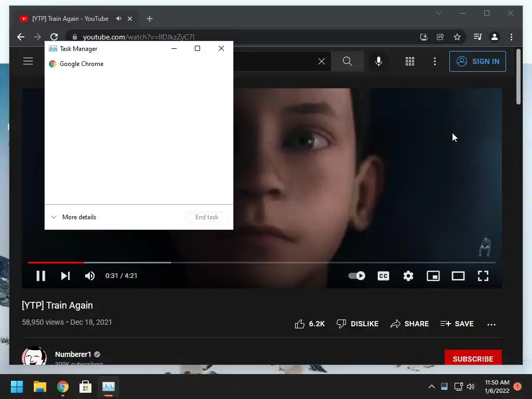Screen dimensions: 532x399
Task: Open video settings gear
Action: 408,276
